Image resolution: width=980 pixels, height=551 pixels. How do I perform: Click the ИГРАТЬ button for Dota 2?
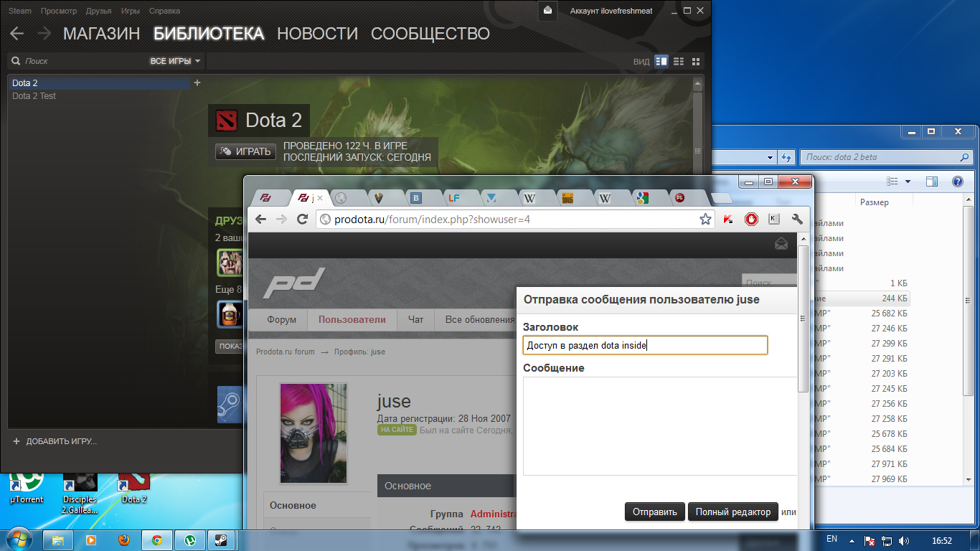246,151
